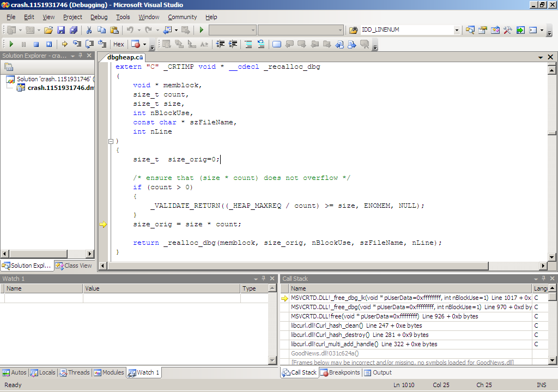Click the Value column header in Watch
This screenshot has height=392, width=558.
[161, 288]
